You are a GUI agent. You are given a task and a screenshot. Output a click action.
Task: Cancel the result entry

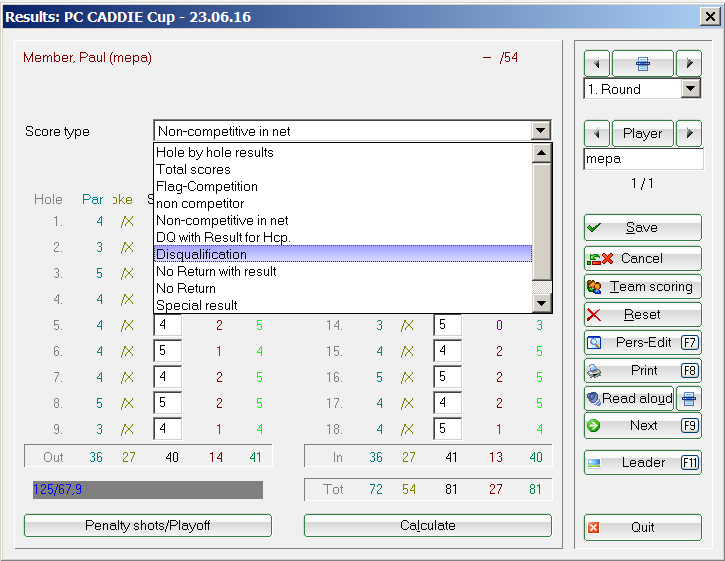643,258
